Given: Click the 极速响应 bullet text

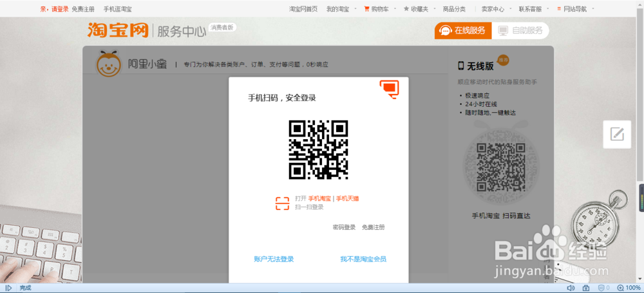Looking at the screenshot, I should click(477, 95).
